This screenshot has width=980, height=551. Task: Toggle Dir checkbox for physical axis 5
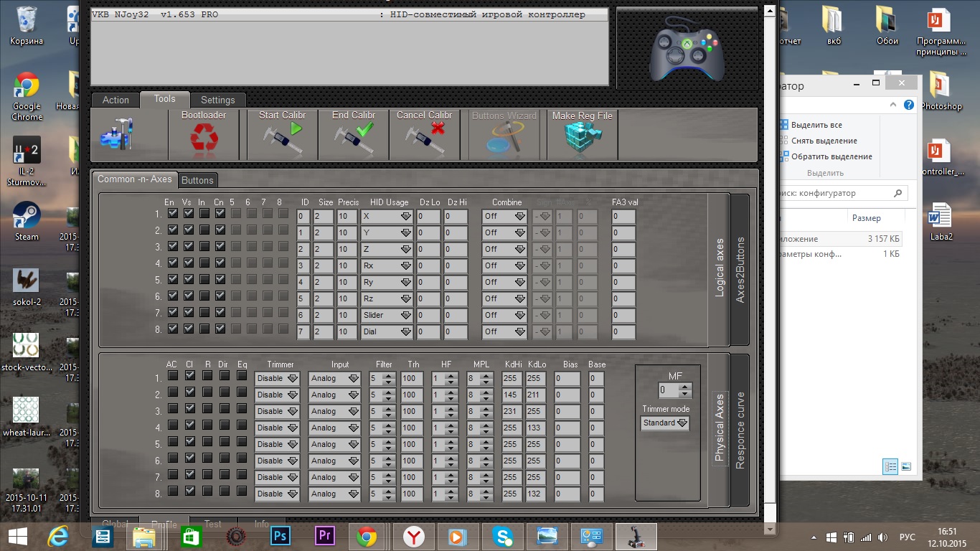tap(225, 441)
